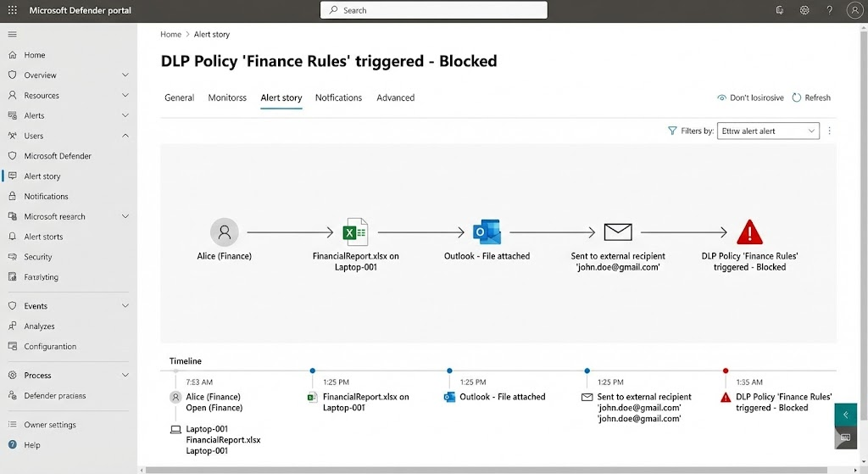Expand the Overview section in sidebar
Image resolution: width=868 pixels, height=474 pixels.
125,75
